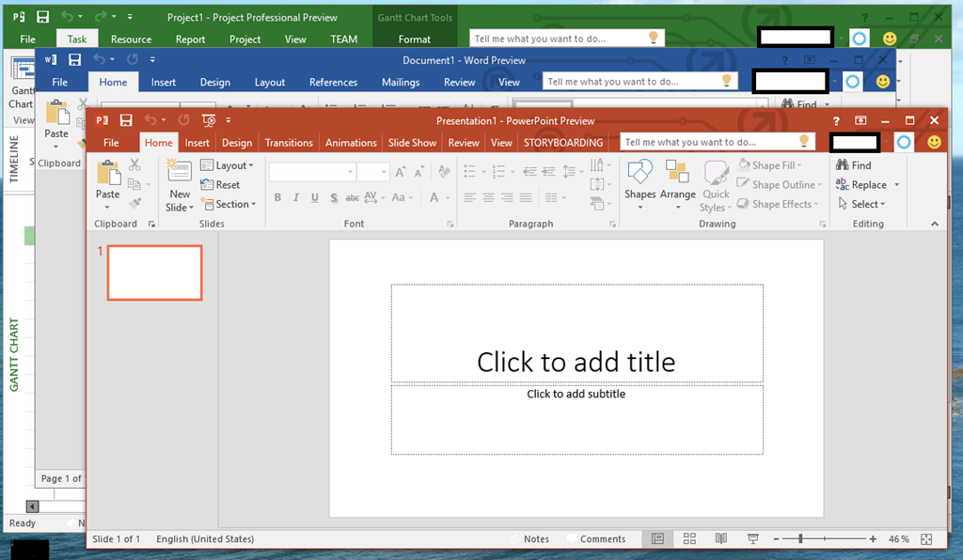Click the Paste icon in PowerPoint's Clipboard
Image resolution: width=963 pixels, height=560 pixels.
[x=108, y=172]
